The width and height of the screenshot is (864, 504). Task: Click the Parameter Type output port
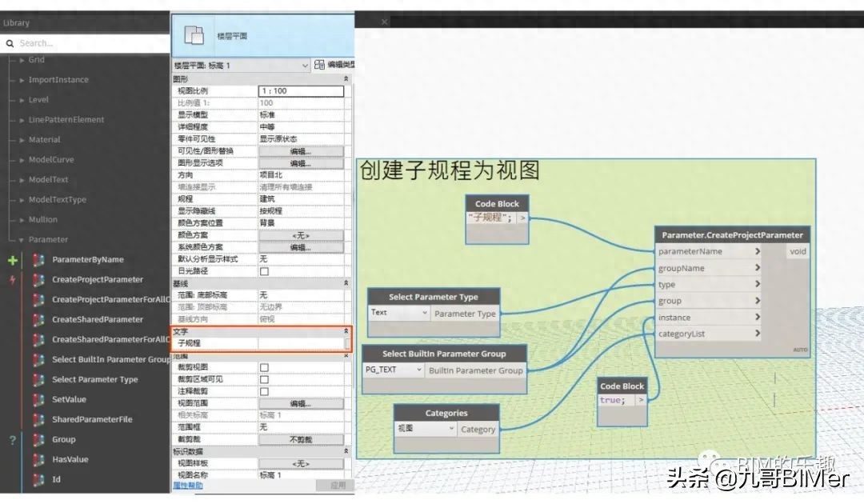click(465, 314)
